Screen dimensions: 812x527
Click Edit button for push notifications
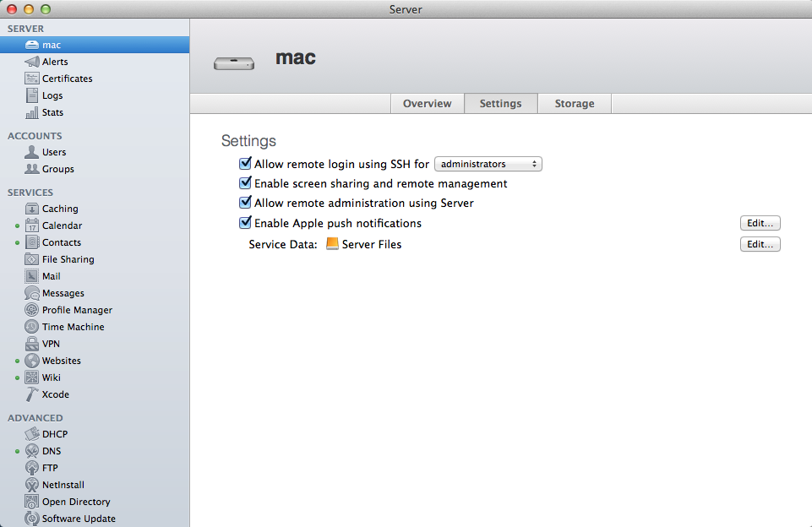pyautogui.click(x=760, y=223)
